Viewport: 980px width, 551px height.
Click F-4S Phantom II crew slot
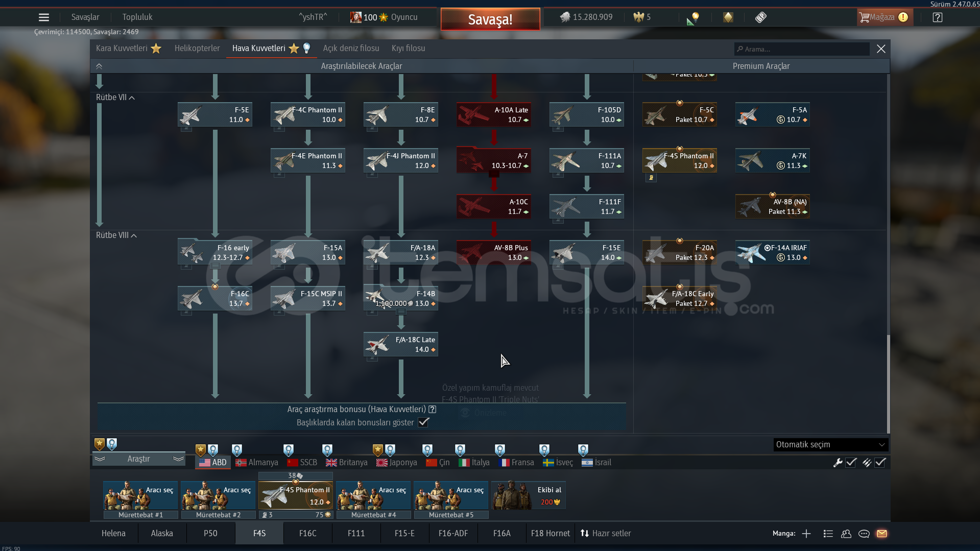point(296,495)
